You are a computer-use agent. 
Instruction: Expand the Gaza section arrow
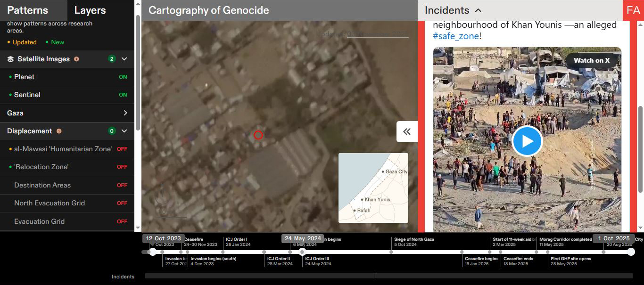point(125,113)
